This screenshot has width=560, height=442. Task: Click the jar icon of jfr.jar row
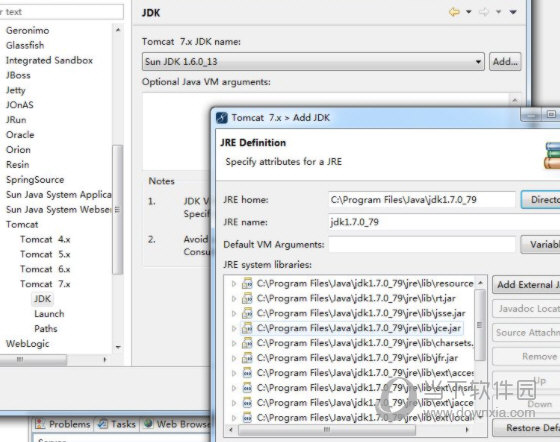tap(247, 358)
